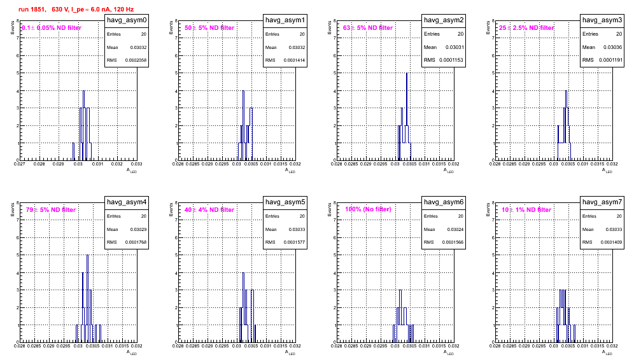This screenshot has height=364, width=634.
Task: Click the tallest histogram bin in havg_asym4 plot
Action: [87, 298]
